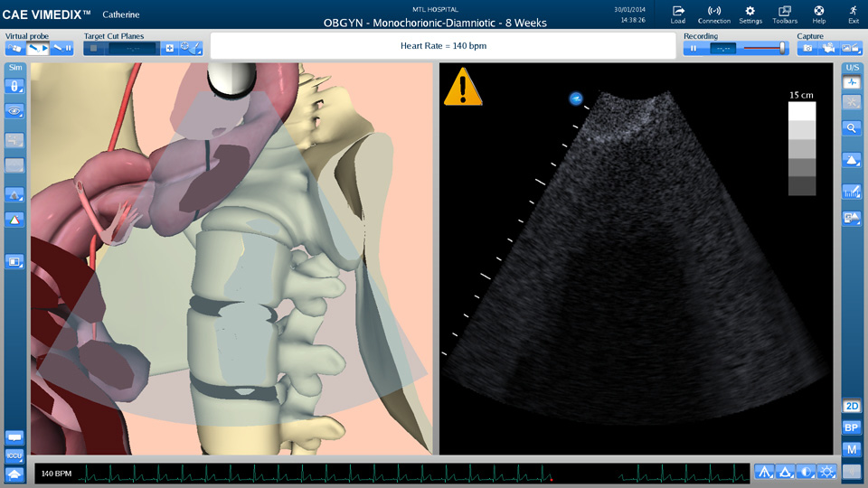Pause the recording
The image size is (868, 488).
(693, 49)
